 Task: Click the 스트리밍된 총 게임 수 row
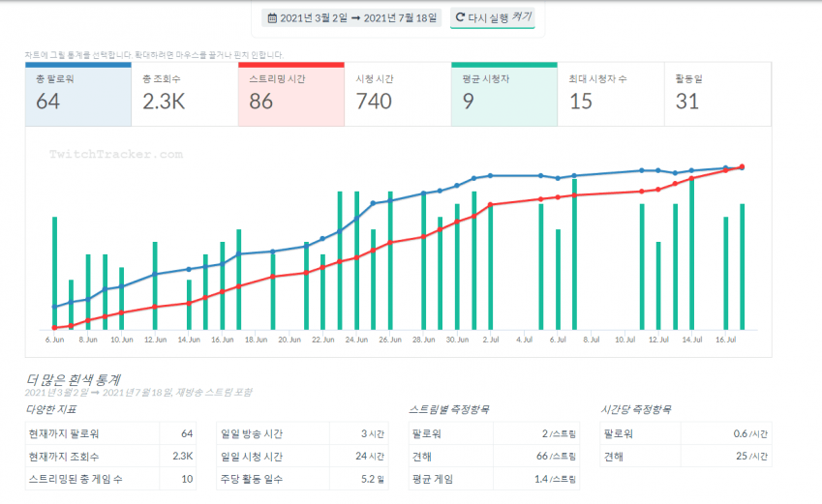[110, 479]
